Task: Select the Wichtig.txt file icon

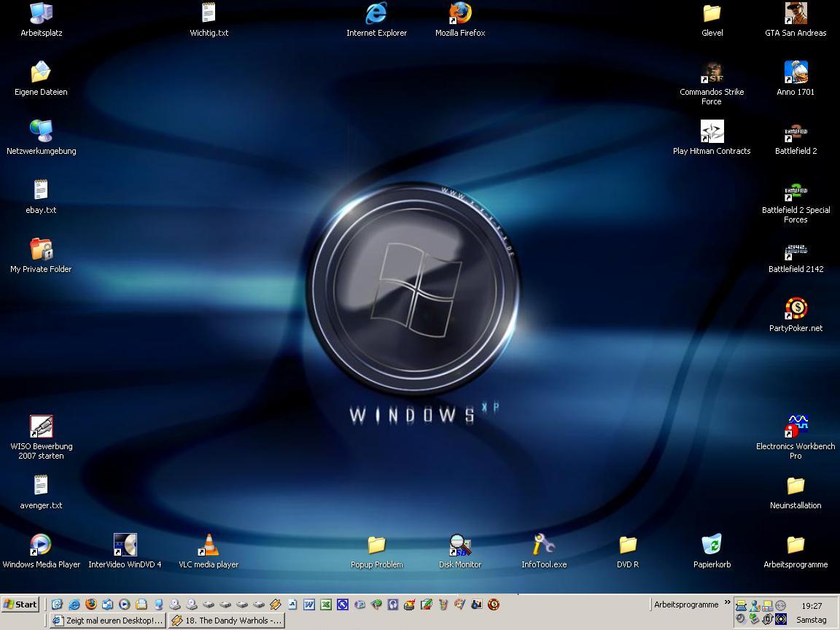Action: (209, 20)
